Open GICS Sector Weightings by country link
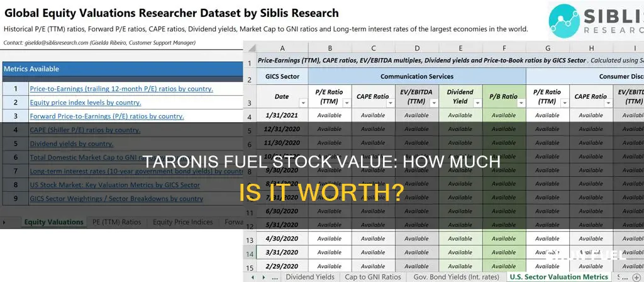644x282 pixels. point(116,198)
